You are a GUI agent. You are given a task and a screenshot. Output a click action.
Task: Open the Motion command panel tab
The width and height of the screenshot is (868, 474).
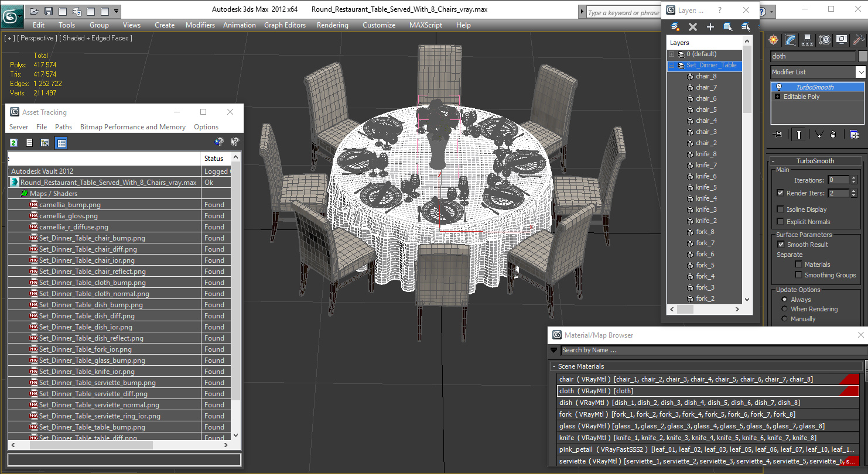pos(825,40)
